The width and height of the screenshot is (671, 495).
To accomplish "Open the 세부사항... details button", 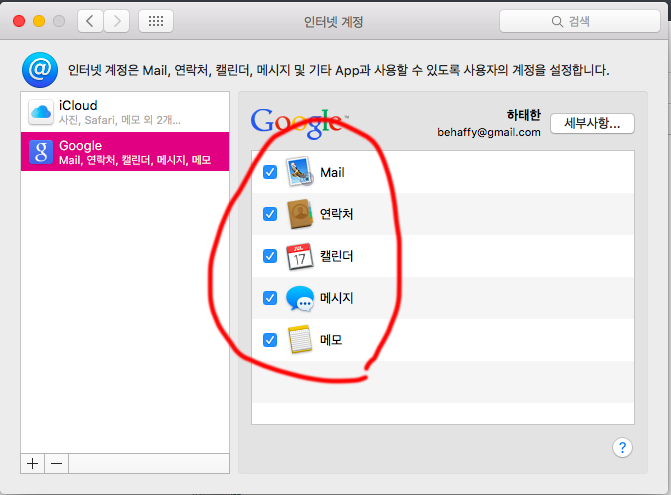I will click(x=592, y=124).
